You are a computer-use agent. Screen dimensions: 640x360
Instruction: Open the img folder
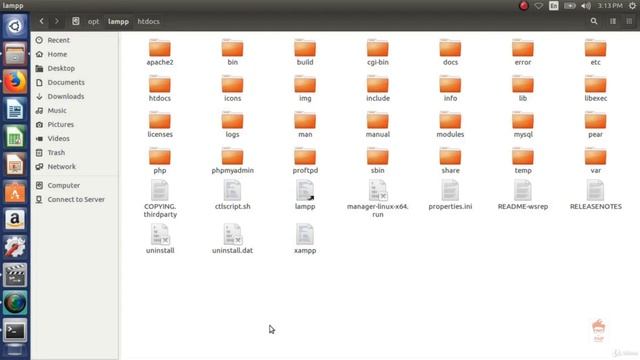pyautogui.click(x=305, y=88)
